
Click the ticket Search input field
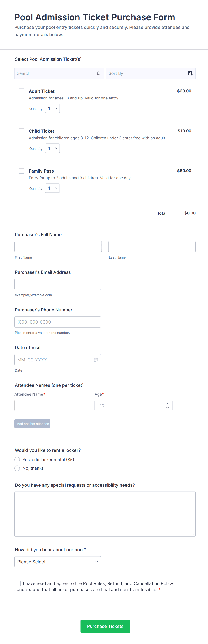(55, 73)
